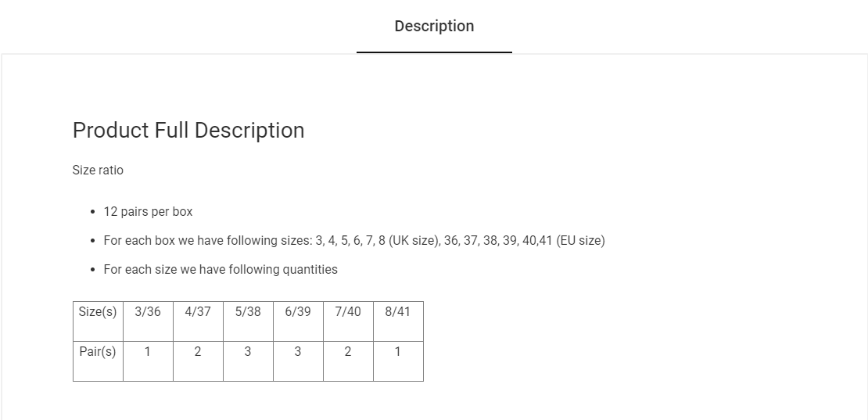868x420 pixels.
Task: Click the 5/38 size cell
Action: [248, 312]
